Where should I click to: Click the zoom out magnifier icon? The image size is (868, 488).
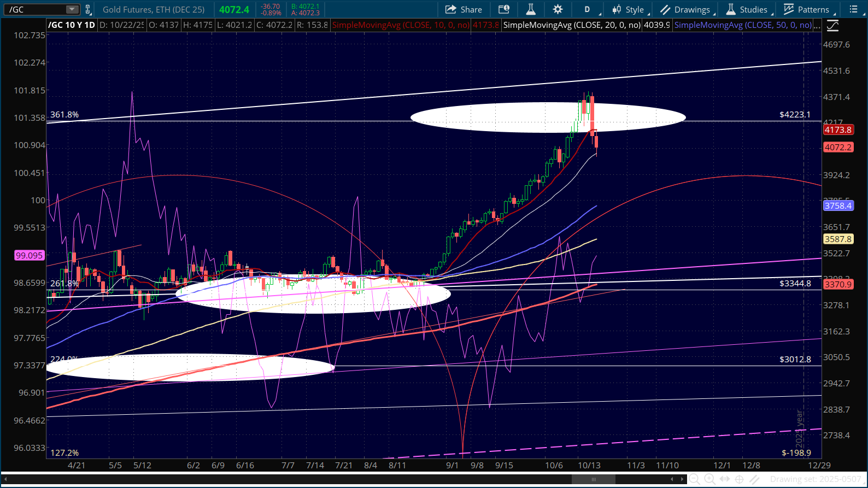tap(694, 479)
